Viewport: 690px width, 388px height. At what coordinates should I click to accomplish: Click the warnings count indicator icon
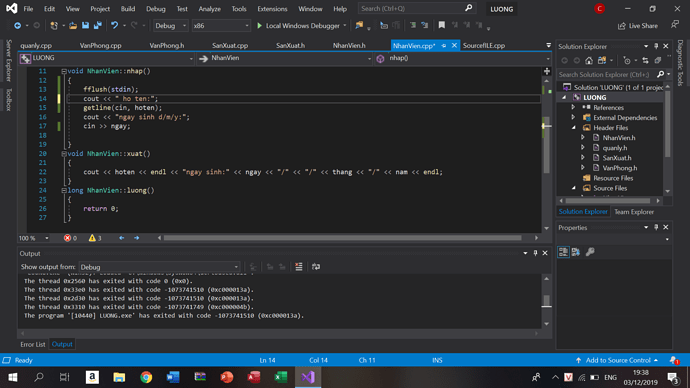[x=92, y=238]
